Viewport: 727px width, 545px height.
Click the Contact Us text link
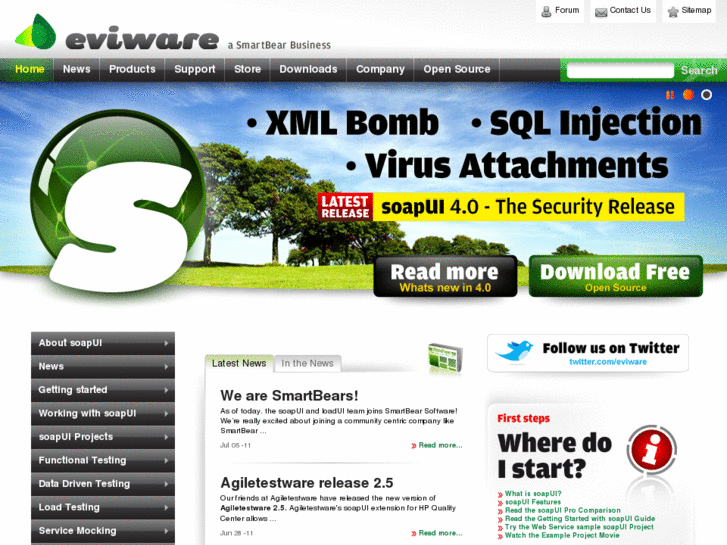(x=630, y=10)
